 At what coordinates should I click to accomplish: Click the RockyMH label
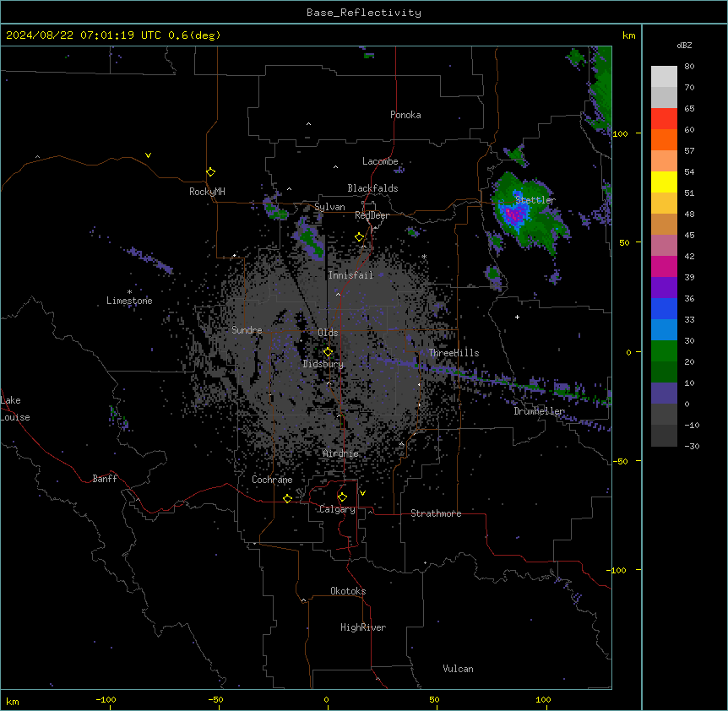pyautogui.click(x=207, y=192)
